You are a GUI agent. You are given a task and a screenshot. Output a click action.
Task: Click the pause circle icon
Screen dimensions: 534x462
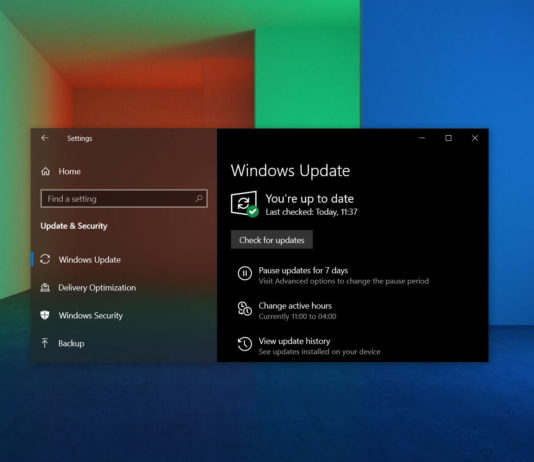coord(245,273)
